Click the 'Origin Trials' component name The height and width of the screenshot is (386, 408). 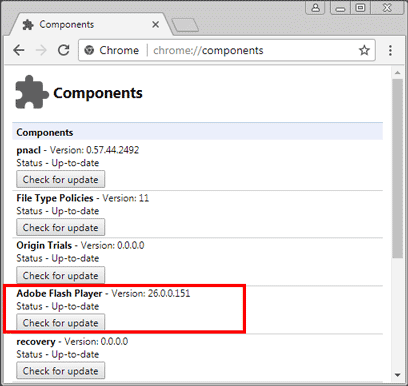tap(44, 246)
